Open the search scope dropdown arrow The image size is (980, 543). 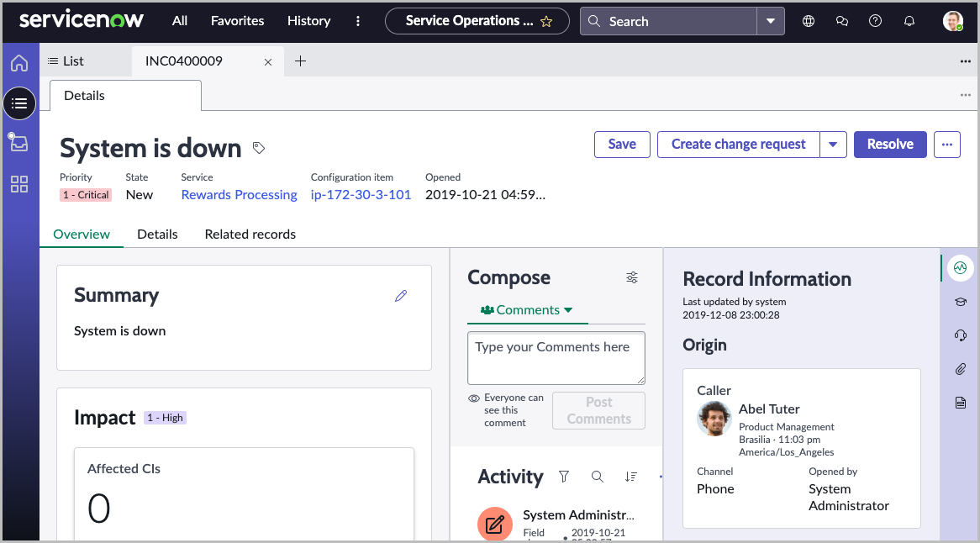771,20
